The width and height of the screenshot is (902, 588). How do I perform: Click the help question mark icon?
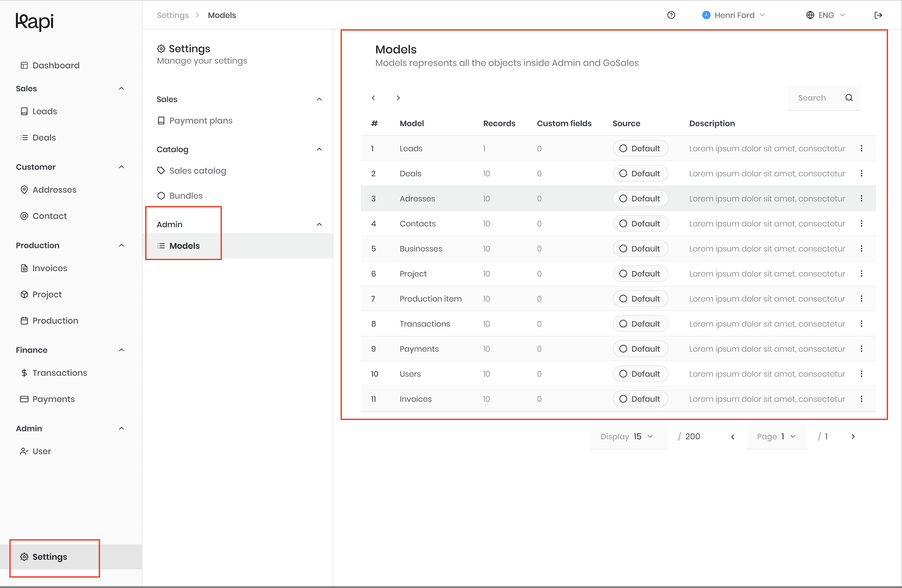coord(671,15)
